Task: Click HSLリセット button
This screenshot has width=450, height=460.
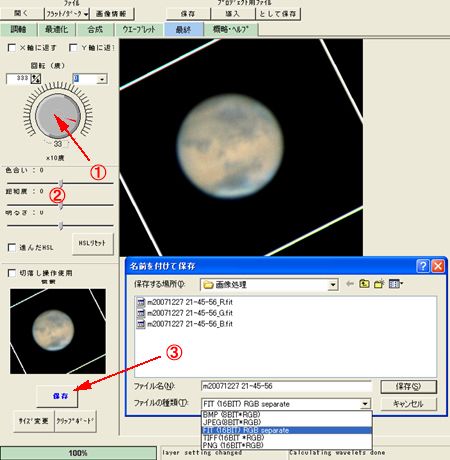Action: pyautogui.click(x=93, y=244)
